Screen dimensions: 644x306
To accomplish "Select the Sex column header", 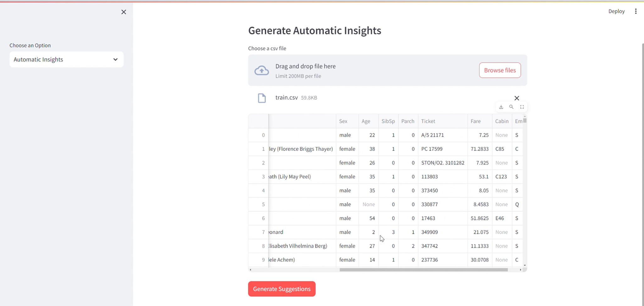I will click(343, 121).
